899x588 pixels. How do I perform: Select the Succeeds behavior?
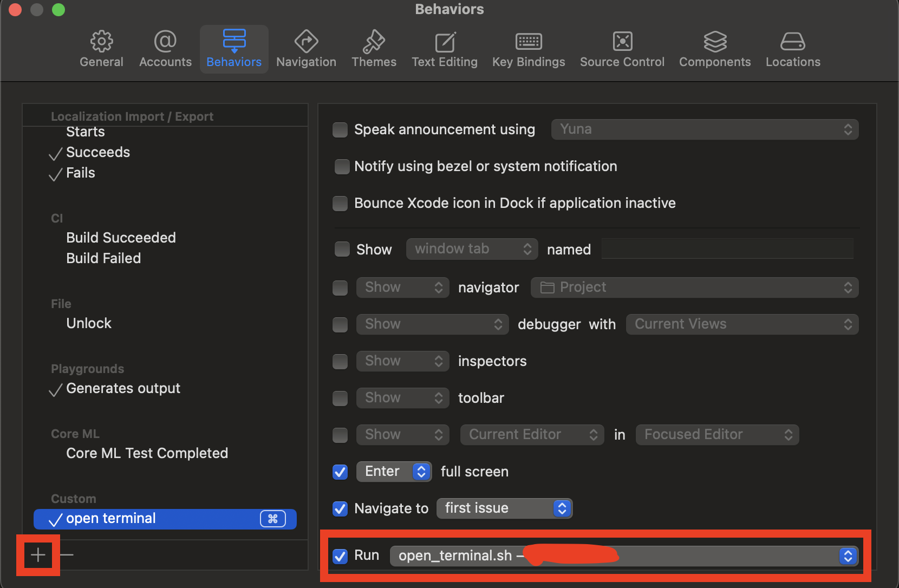pos(98,153)
